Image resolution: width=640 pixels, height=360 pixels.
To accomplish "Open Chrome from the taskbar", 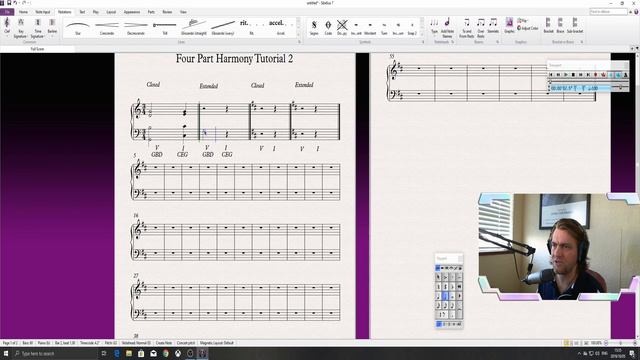I will 166,353.
